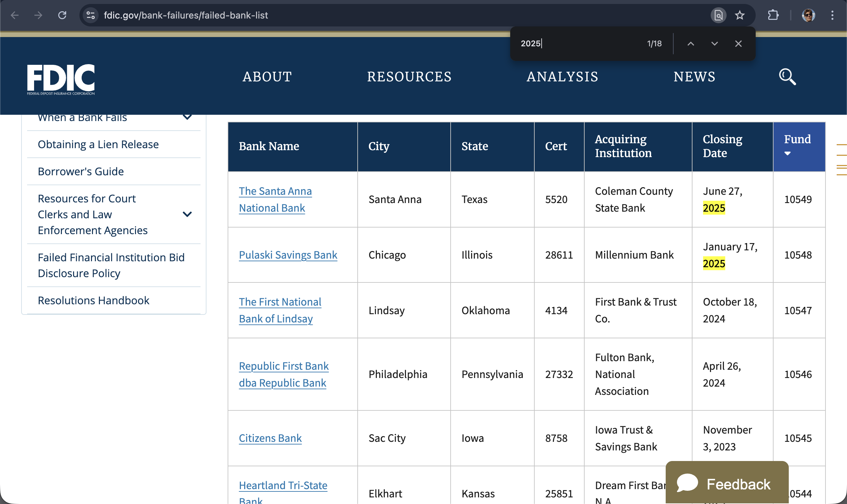This screenshot has height=504, width=847.
Task: Reload the page with the refresh icon
Action: [62, 15]
